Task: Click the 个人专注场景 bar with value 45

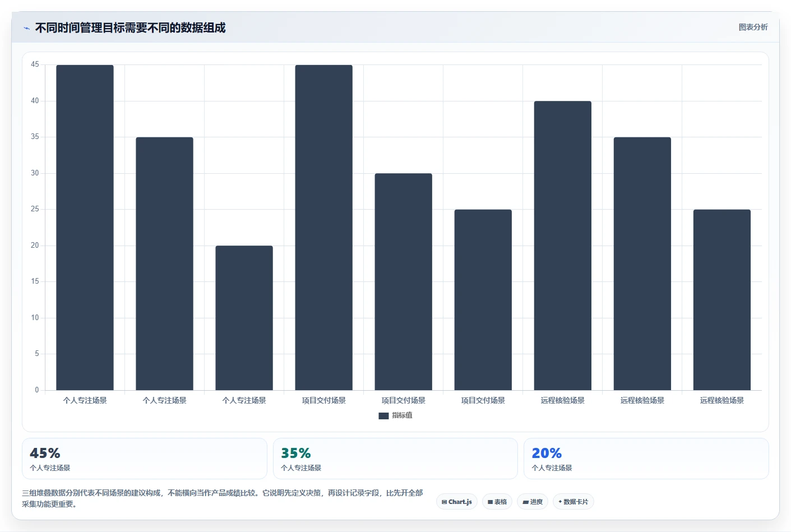Action: tap(85, 228)
